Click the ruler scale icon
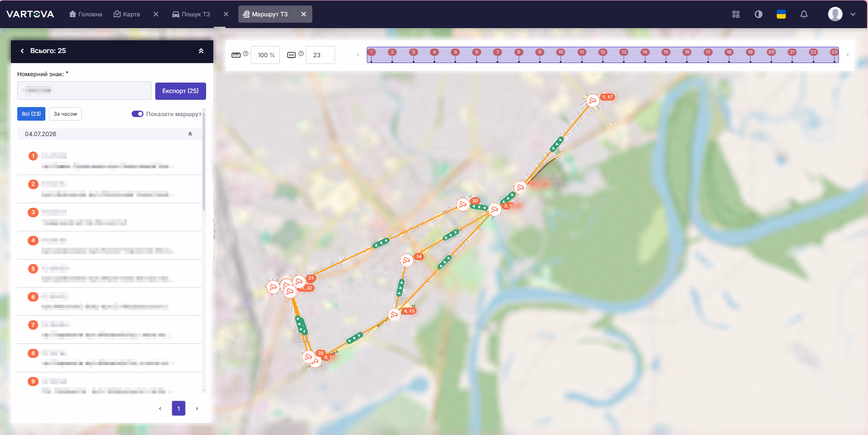 pos(236,55)
